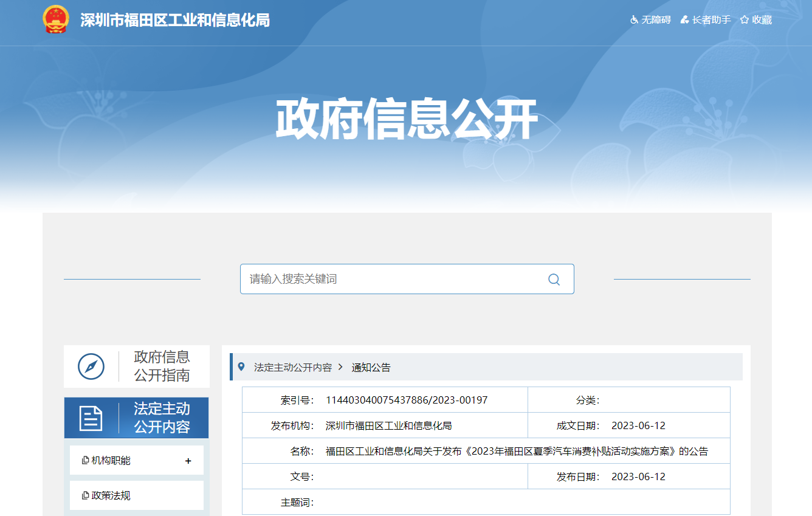Select 法定主动公开内容 panel
Image resolution: width=812 pixels, height=516 pixels.
137,418
